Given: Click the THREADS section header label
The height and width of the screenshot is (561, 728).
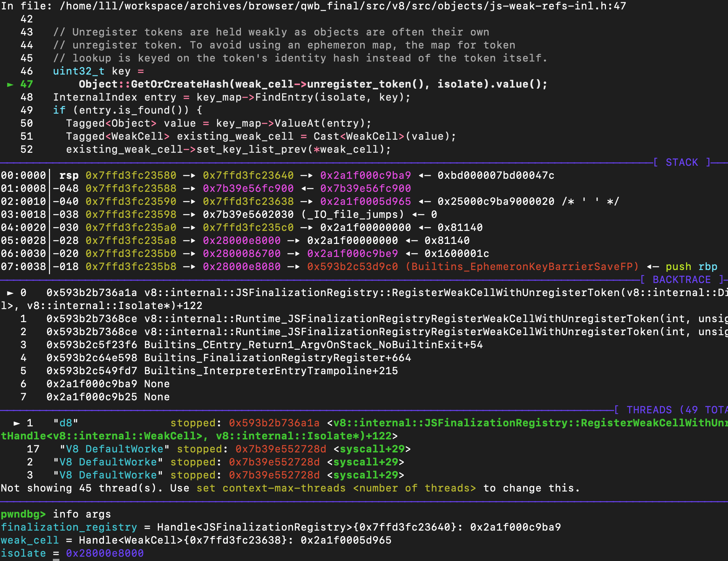Looking at the screenshot, I should click(x=649, y=410).
